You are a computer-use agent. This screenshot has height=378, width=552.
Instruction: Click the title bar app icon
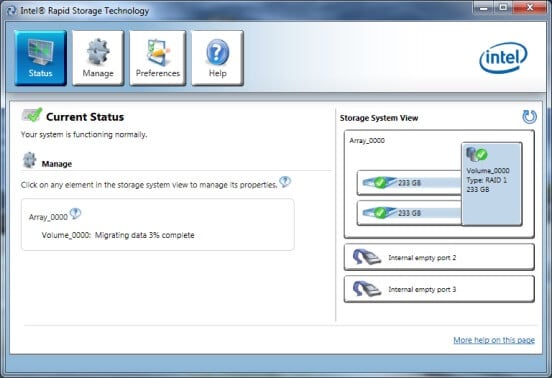coord(12,11)
